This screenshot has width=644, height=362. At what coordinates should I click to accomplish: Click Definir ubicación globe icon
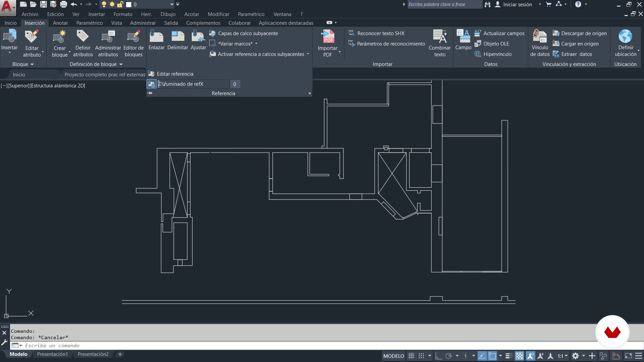point(626,36)
